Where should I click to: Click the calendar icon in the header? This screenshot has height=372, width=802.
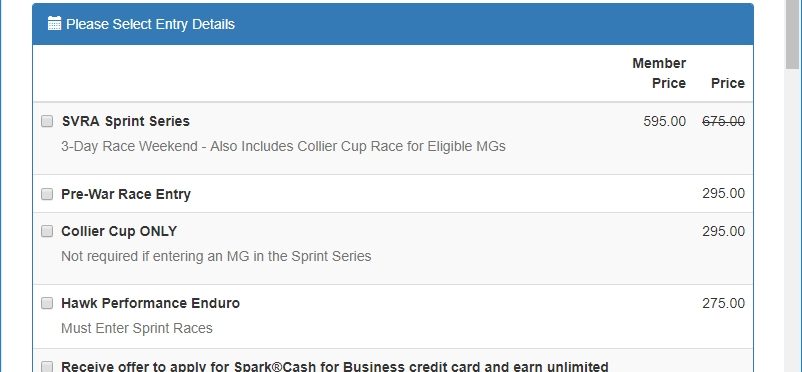[x=54, y=24]
